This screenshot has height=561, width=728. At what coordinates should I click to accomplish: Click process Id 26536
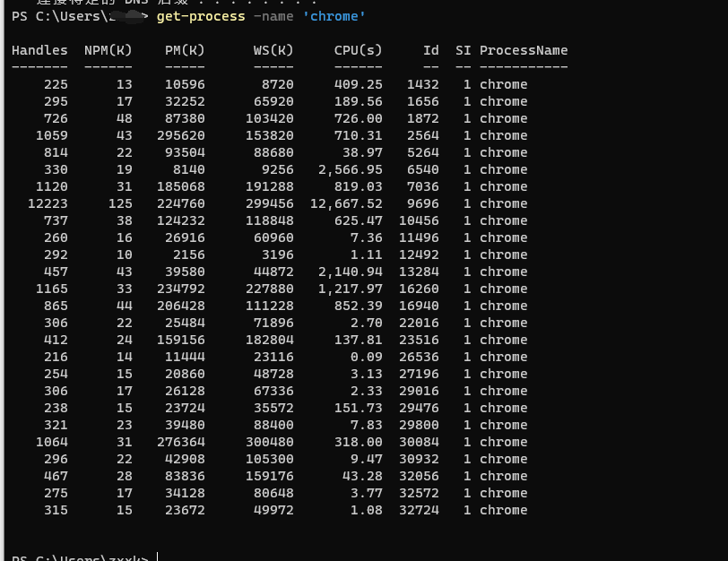coord(419,357)
